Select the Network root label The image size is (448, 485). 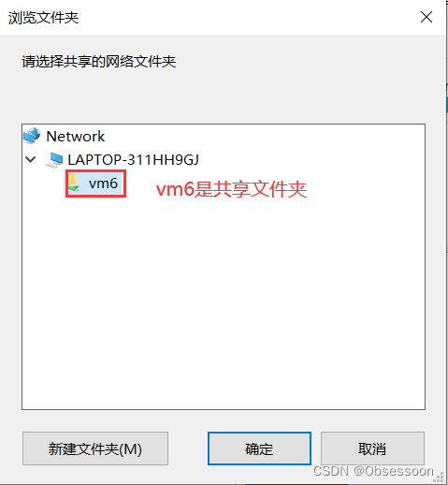click(76, 137)
